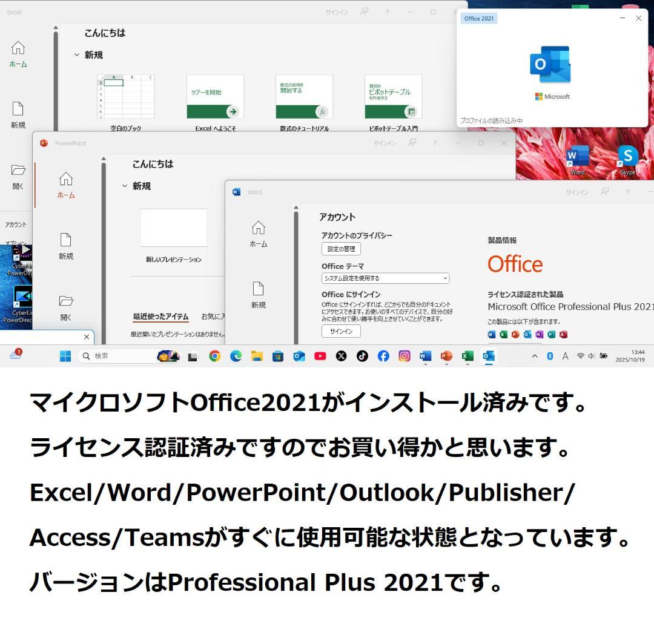Click the 設定の管理 button in Word
The width and height of the screenshot is (654, 644).
click(341, 249)
